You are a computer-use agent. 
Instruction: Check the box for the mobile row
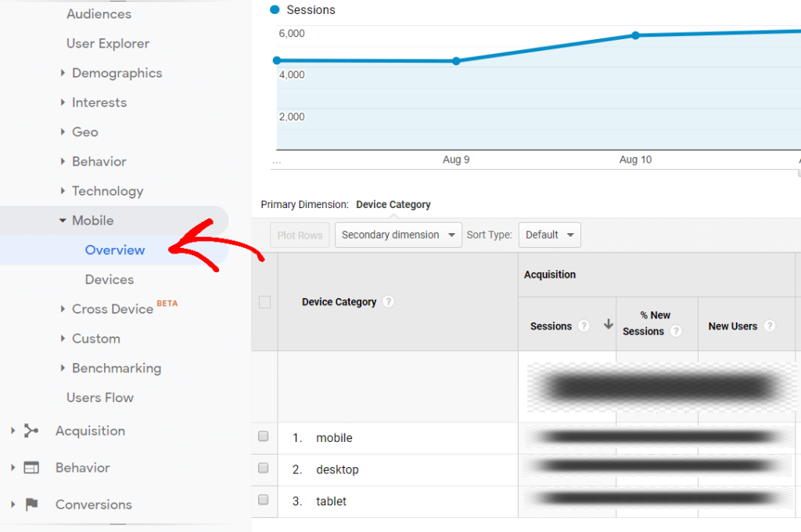[263, 436]
